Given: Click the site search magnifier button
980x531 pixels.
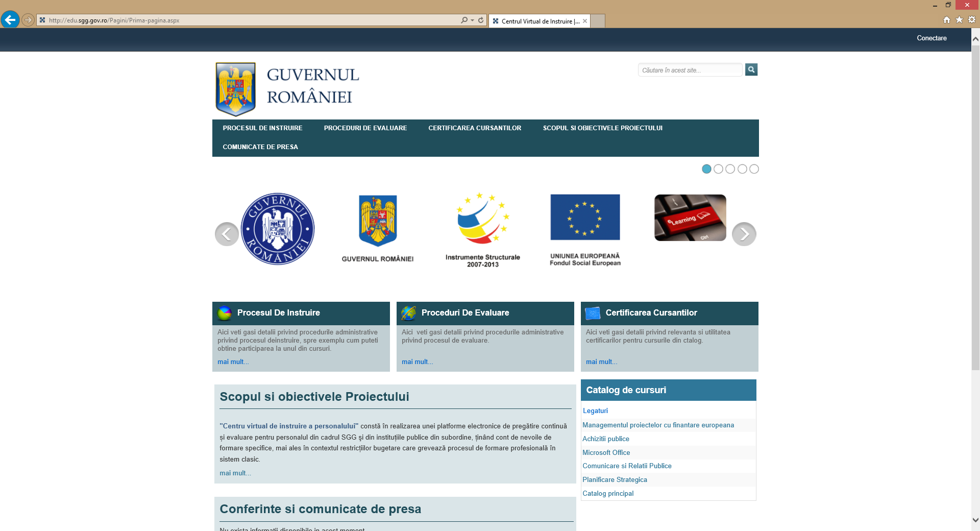Looking at the screenshot, I should point(751,69).
